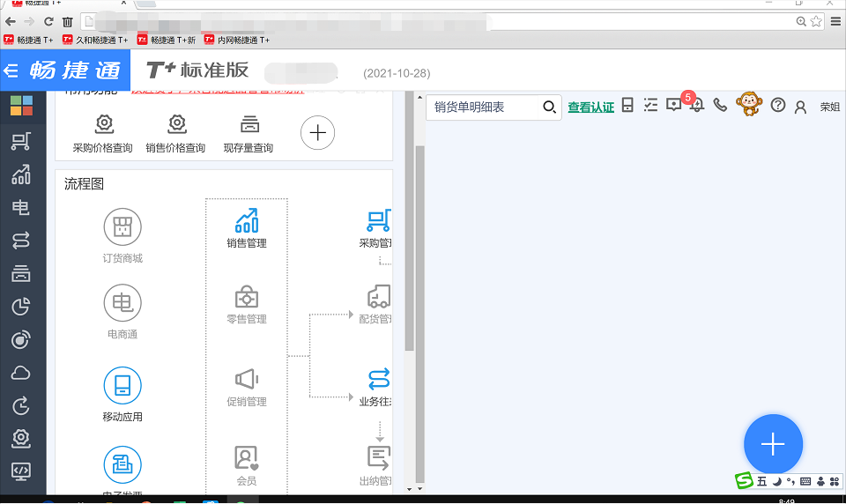Open the 久和畅捷通 T+ bookmark
Image resolution: width=846 pixels, height=504 pixels.
95,40
